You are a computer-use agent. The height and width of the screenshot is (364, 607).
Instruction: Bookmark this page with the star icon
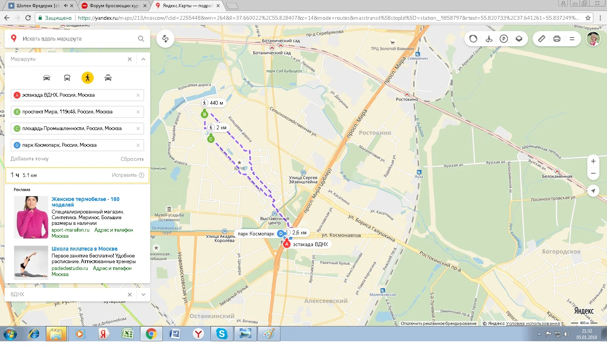click(588, 18)
